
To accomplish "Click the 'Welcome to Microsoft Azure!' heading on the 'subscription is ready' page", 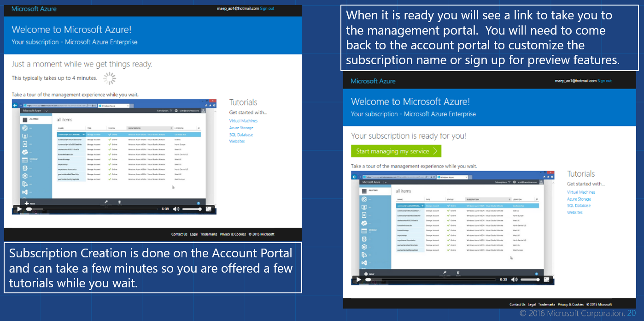I will 410,101.
